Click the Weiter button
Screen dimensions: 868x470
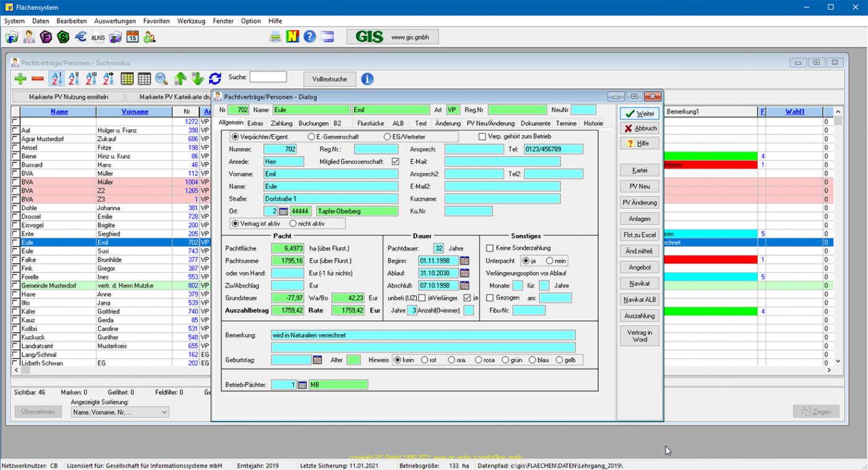pyautogui.click(x=639, y=114)
